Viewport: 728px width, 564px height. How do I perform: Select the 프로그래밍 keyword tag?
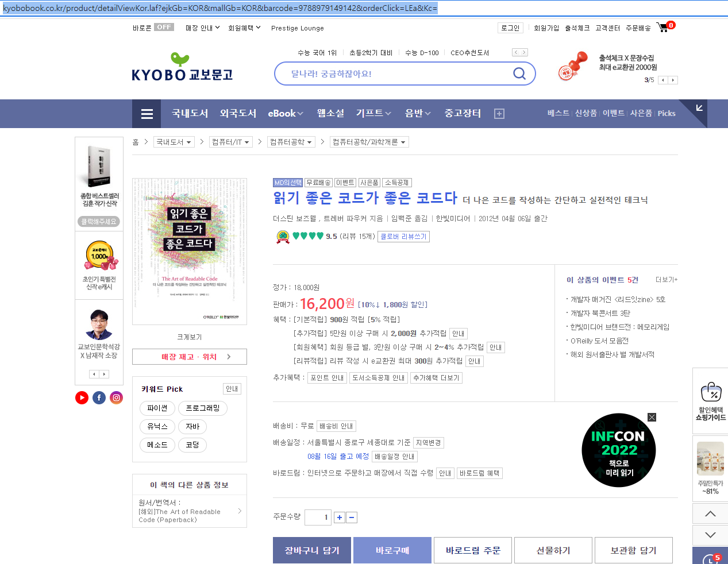[203, 408]
